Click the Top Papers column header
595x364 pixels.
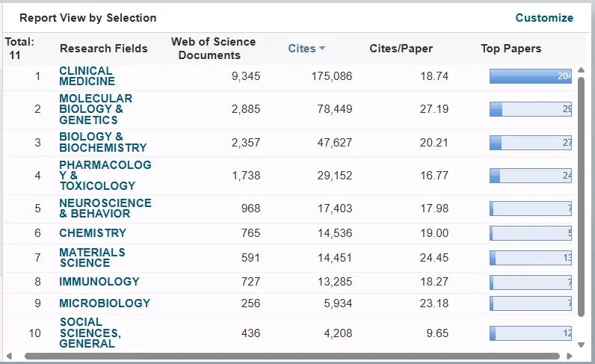(511, 49)
